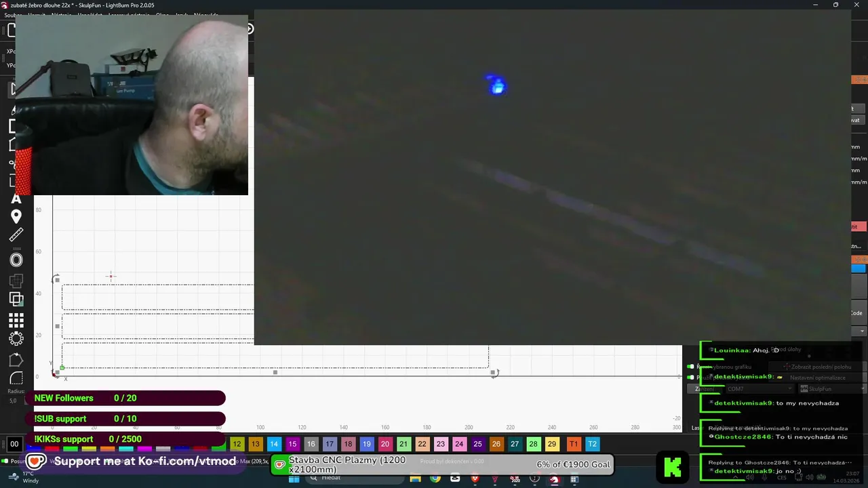
Task: Open File Explorer from the taskbar
Action: coord(415,479)
